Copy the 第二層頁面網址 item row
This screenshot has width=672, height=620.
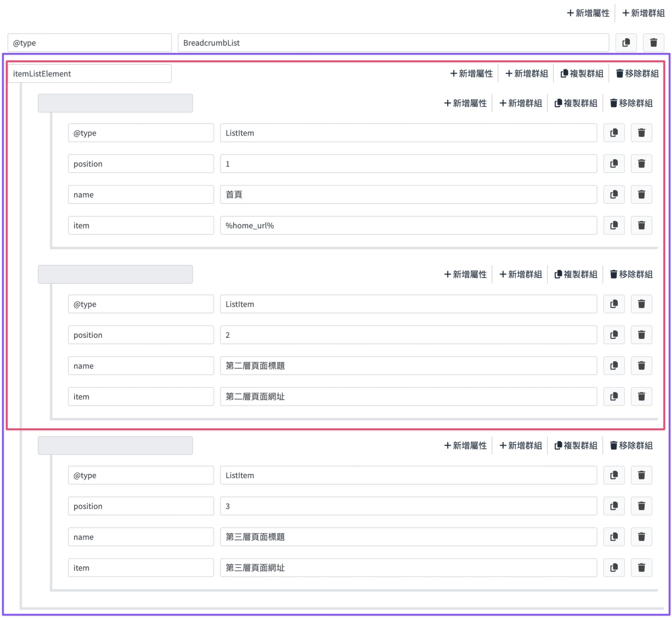(x=614, y=397)
